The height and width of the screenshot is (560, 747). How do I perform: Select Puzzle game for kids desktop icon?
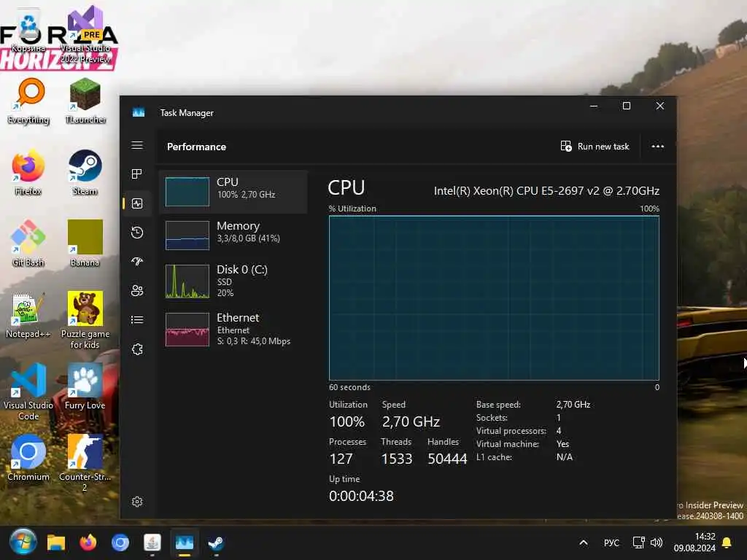[x=85, y=321]
